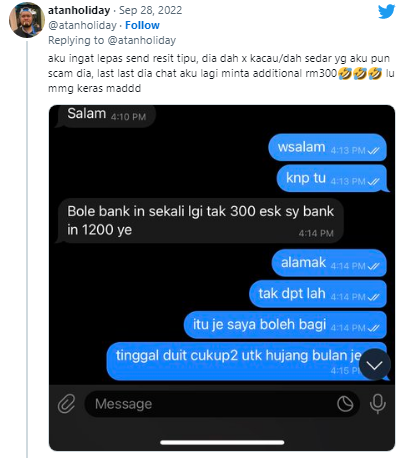The width and height of the screenshot is (406, 460).
Task: Select the 'Bole bank in sekali lgi' message
Action: 200,221
